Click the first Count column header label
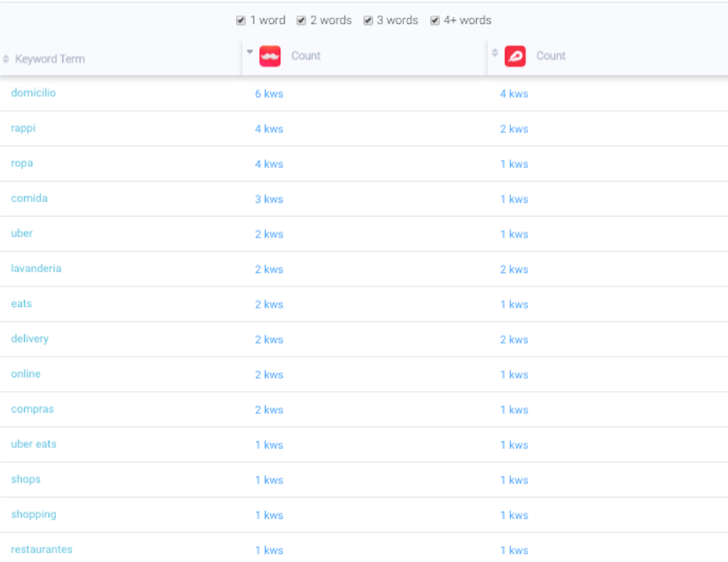 click(x=306, y=56)
